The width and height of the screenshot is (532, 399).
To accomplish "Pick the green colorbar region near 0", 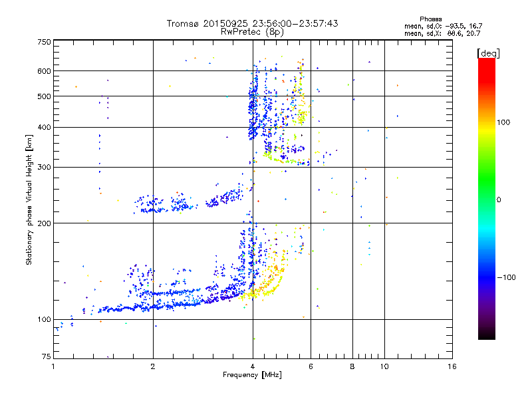I will pos(487,185).
